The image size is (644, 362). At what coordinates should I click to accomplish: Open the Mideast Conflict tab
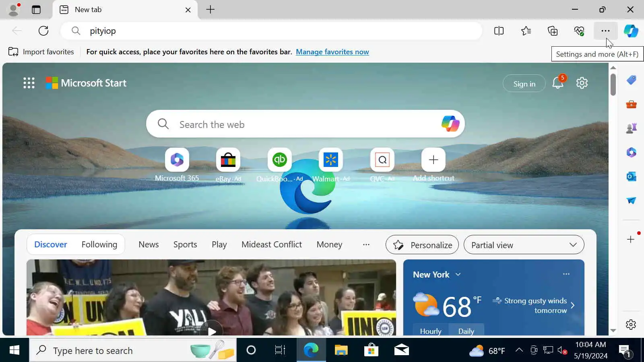[272, 245]
